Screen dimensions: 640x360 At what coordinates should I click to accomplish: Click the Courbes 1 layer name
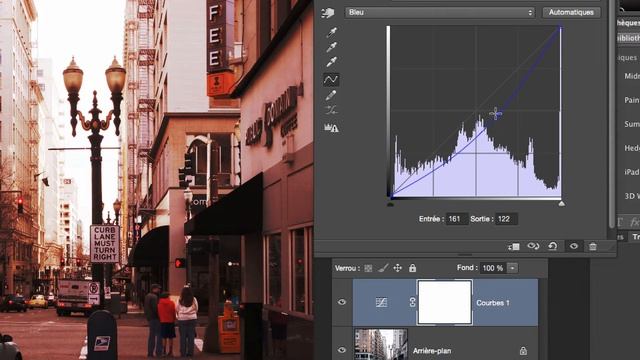pos(493,303)
